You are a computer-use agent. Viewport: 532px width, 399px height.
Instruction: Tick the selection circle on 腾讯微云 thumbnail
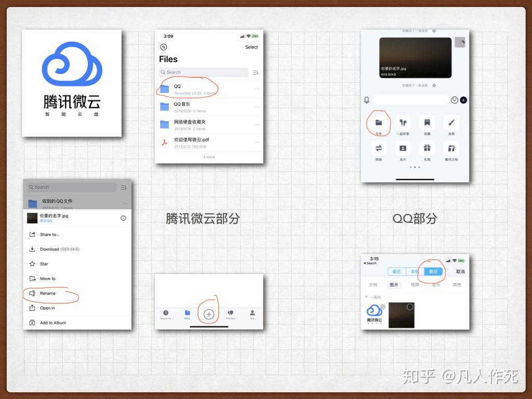[x=383, y=307]
